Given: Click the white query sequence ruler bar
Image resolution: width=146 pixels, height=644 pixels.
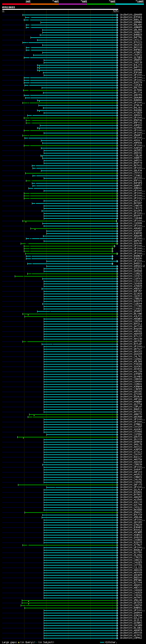Looking at the screenshot, I should 60,9.
